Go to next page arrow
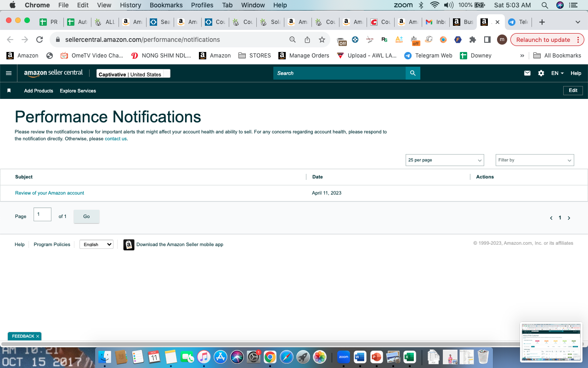The width and height of the screenshot is (588, 368). point(569,218)
